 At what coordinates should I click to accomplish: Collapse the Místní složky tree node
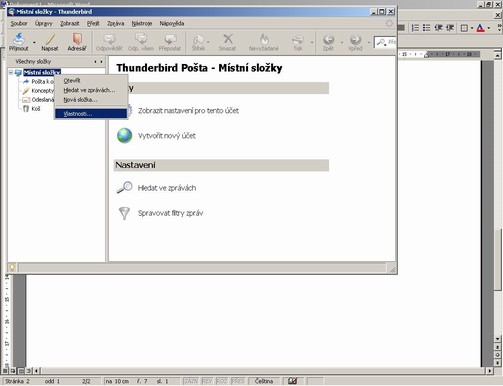(11, 72)
